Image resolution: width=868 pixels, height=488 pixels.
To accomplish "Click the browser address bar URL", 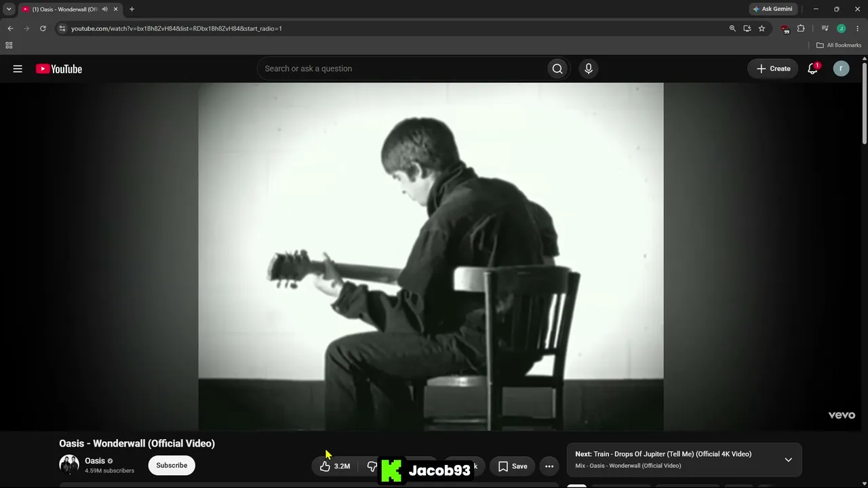I will pyautogui.click(x=176, y=28).
